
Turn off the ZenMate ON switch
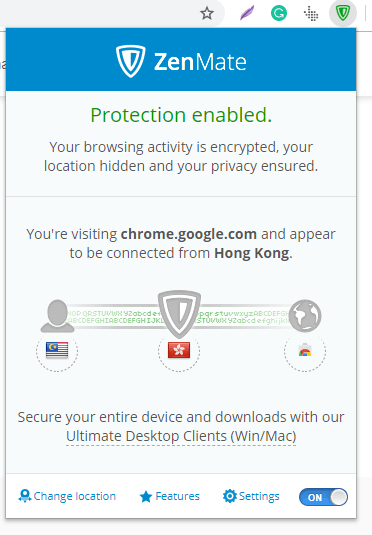(323, 497)
